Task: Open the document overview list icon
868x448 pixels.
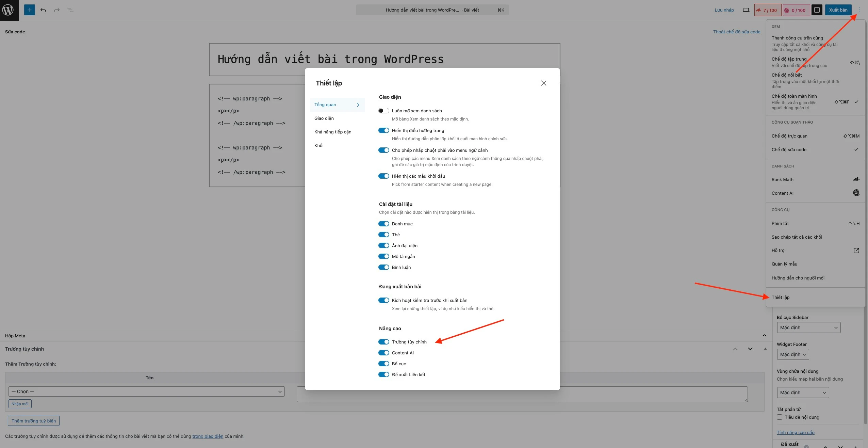Action: [70, 10]
